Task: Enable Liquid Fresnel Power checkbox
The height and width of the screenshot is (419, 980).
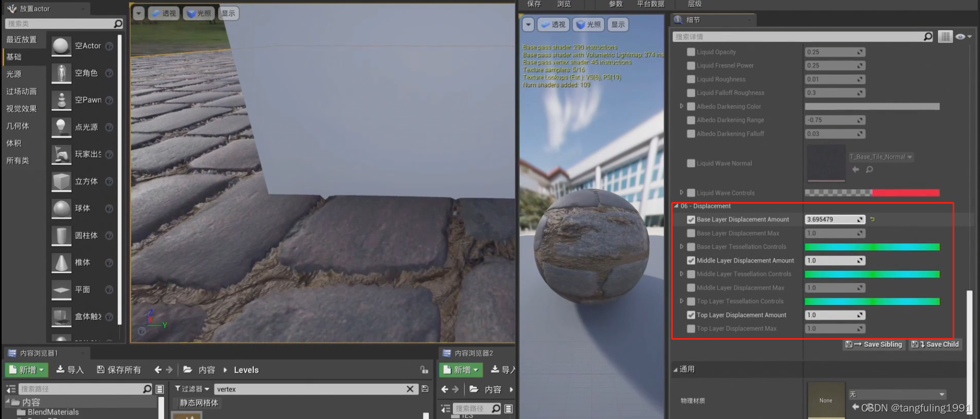Action: [691, 65]
